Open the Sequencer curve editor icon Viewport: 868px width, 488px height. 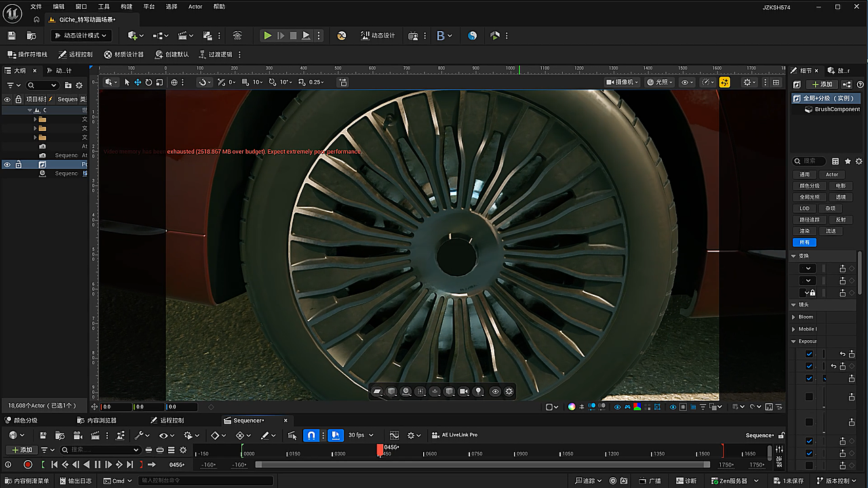pos(394,435)
